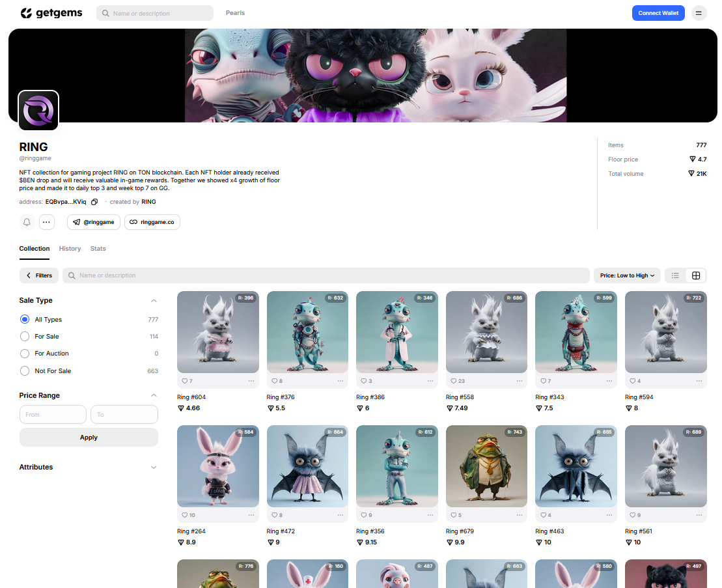This screenshot has height=588, width=722.
Task: Like Ring #463
Action: [x=545, y=515]
